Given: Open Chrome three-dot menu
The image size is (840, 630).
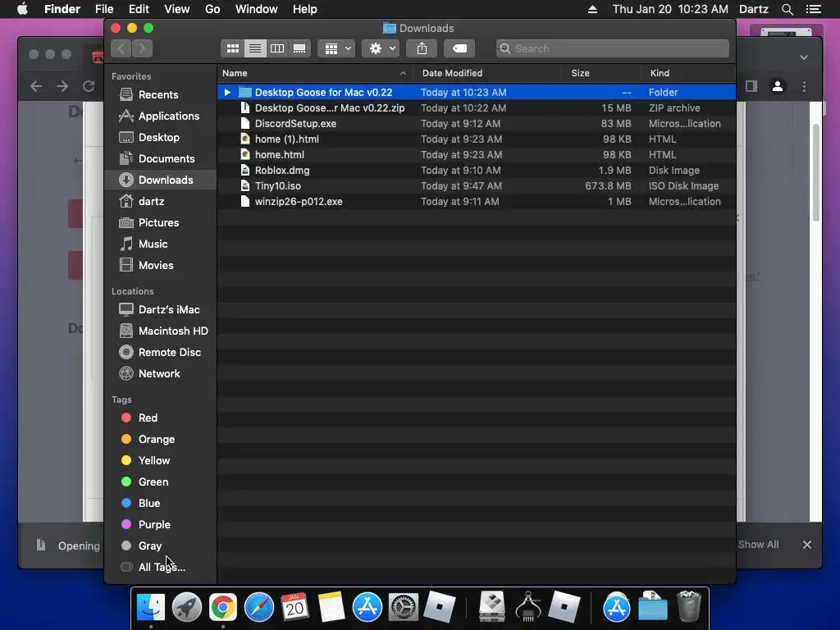Looking at the screenshot, I should point(804,86).
